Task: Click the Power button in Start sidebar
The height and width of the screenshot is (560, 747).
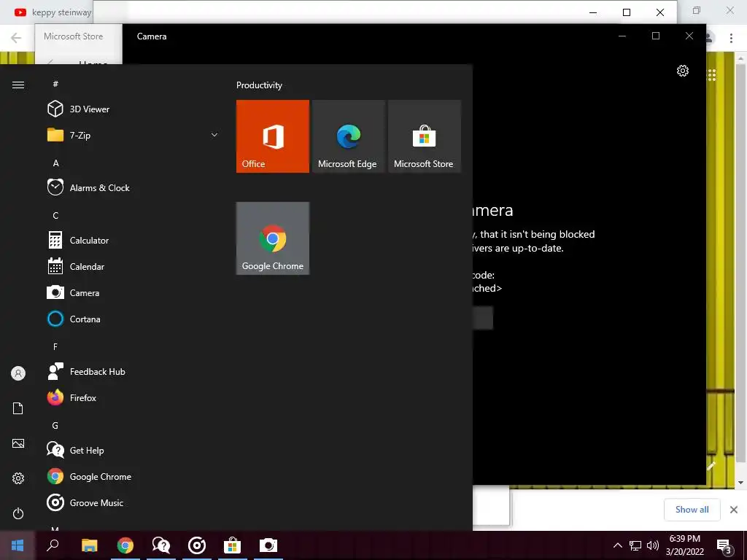Action: [x=18, y=513]
